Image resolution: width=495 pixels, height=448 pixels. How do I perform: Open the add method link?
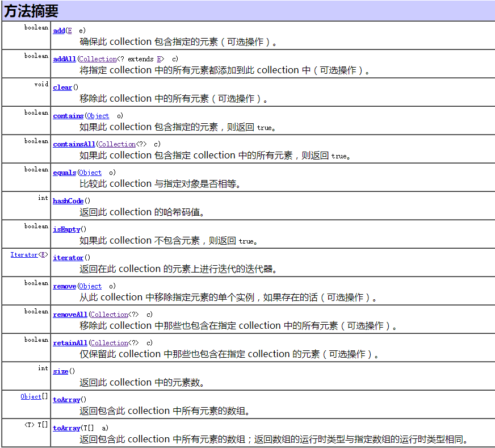pyautogui.click(x=59, y=31)
